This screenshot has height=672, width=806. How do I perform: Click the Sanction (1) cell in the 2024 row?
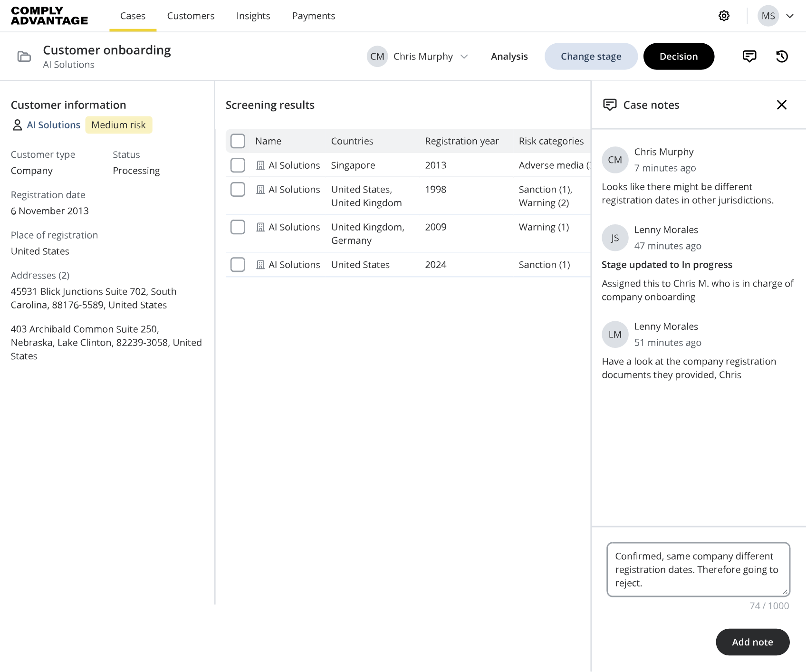click(544, 265)
